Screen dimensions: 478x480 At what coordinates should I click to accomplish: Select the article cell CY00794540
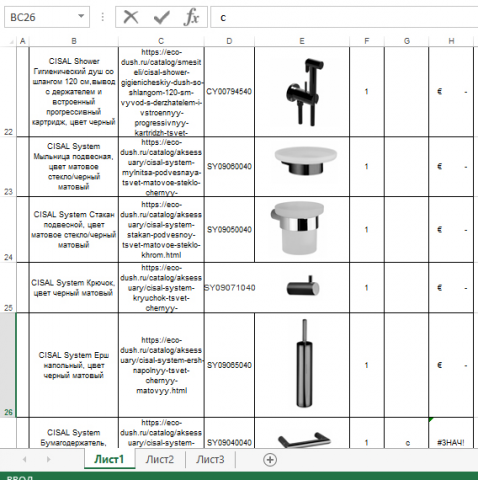(x=229, y=92)
